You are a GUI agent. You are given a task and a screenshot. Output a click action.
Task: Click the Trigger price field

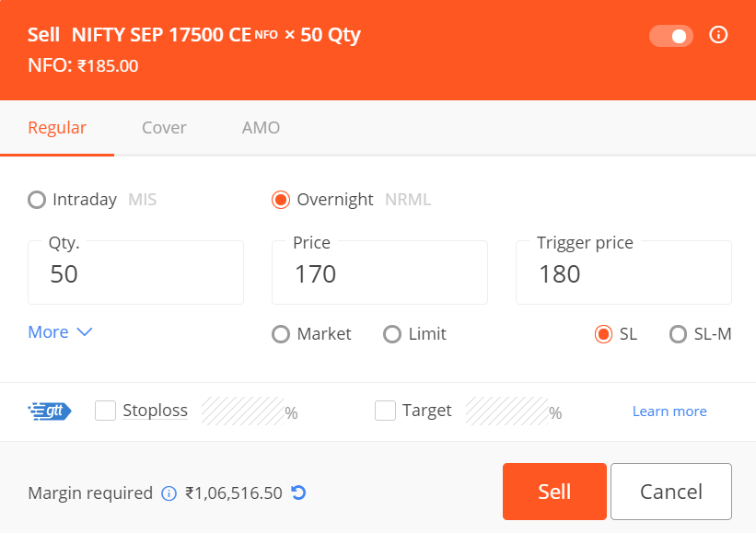[x=624, y=272]
